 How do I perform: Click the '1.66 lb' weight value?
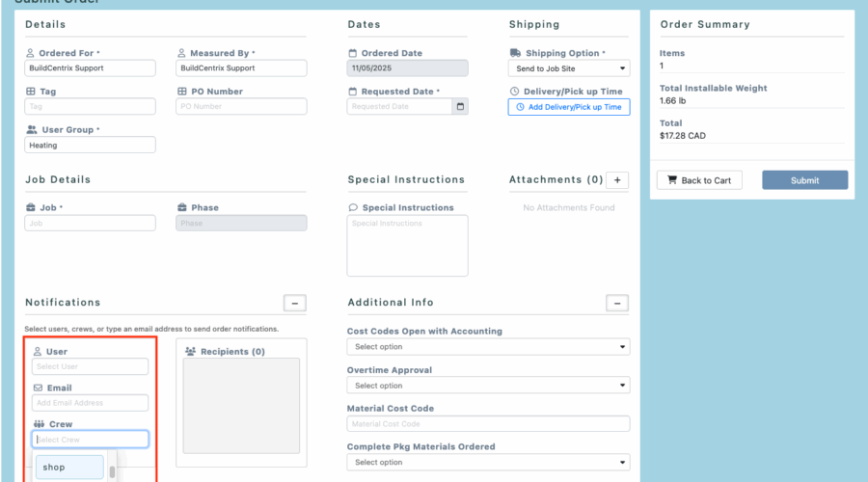coord(672,100)
